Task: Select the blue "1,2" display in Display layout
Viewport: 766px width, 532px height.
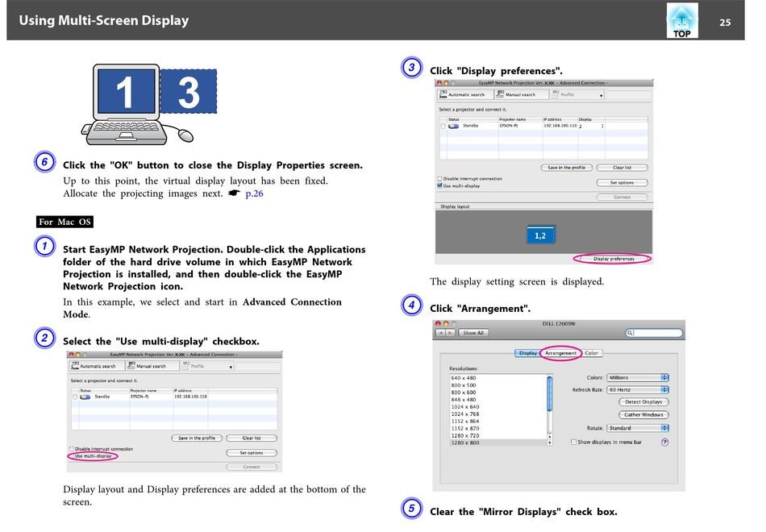Action: click(x=540, y=235)
